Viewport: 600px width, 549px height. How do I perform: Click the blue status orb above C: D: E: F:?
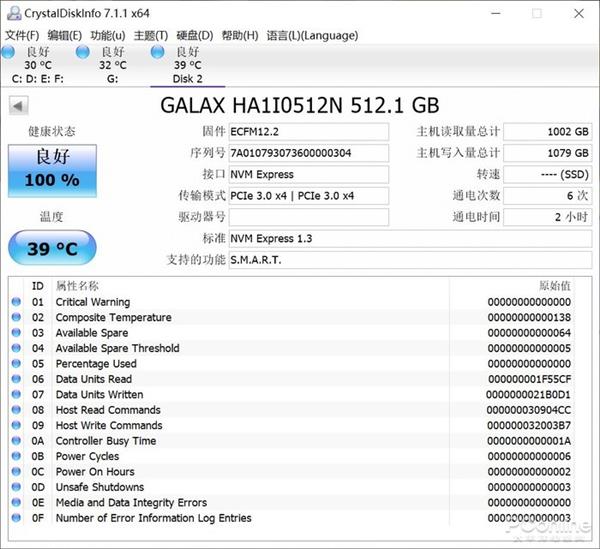click(x=8, y=52)
